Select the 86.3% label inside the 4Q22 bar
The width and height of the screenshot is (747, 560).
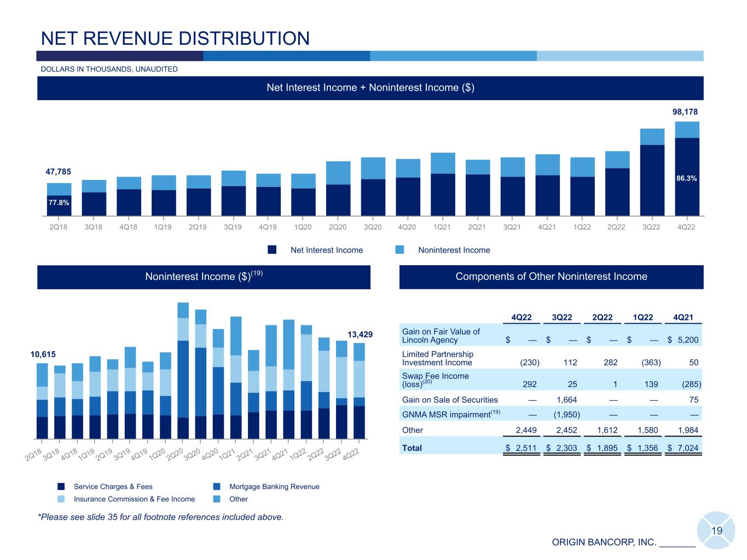(x=687, y=178)
